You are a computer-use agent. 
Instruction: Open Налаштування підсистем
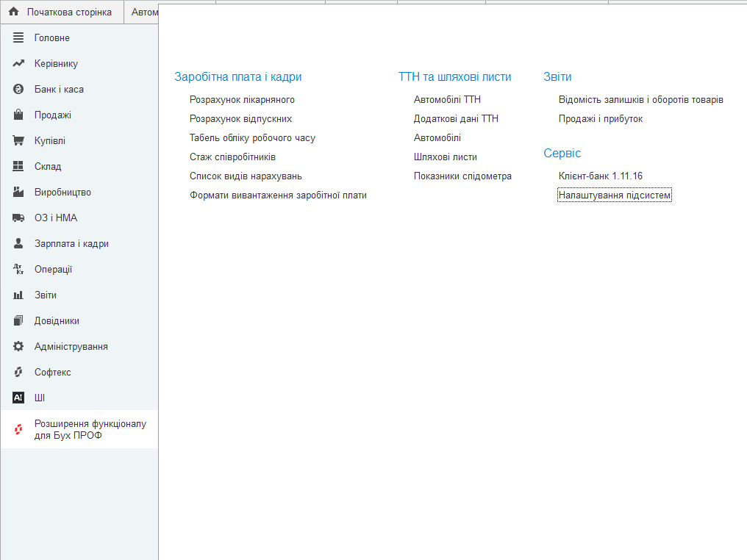pos(615,195)
